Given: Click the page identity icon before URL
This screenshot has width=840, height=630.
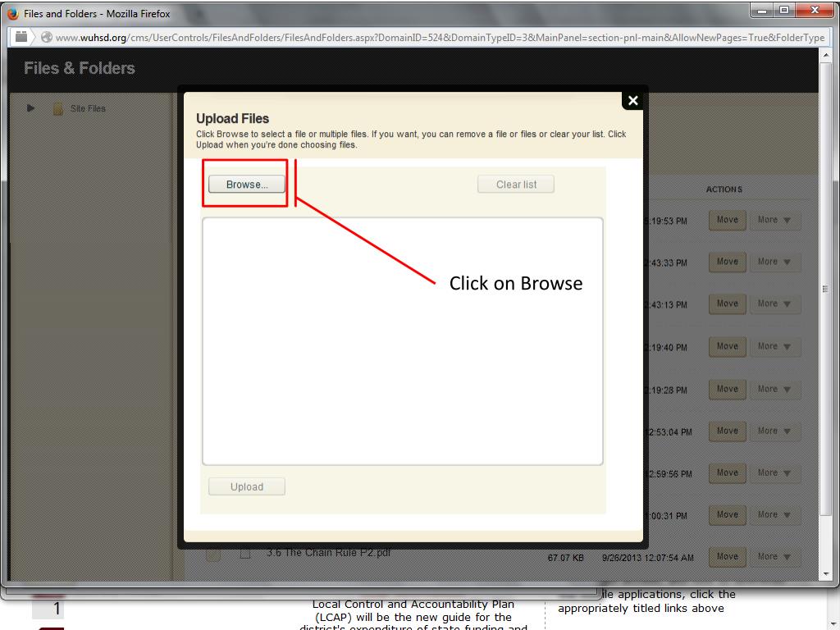Looking at the screenshot, I should pyautogui.click(x=21, y=37).
